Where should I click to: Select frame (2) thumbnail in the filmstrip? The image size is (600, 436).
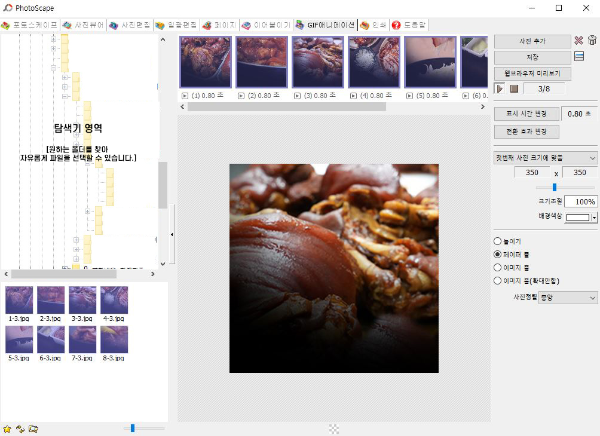pos(262,62)
